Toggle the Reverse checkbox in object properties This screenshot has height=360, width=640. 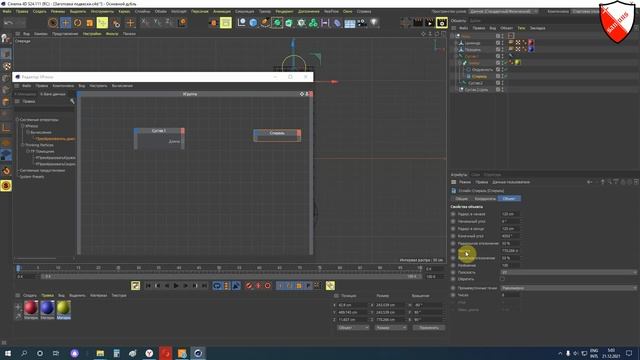click(x=502, y=279)
